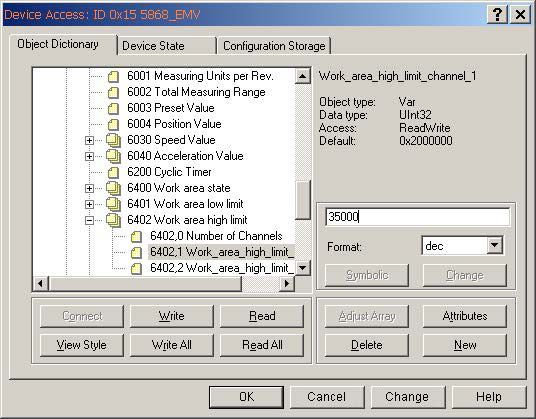Open the Configuration Storage tab
The image size is (536, 419).
coord(274,46)
